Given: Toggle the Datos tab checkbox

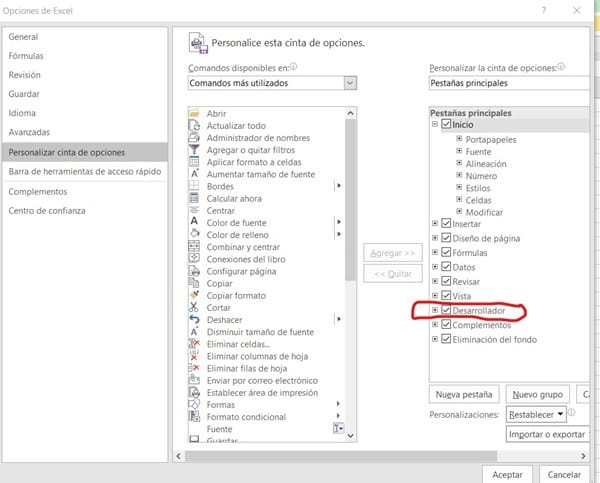Looking at the screenshot, I should click(x=446, y=266).
